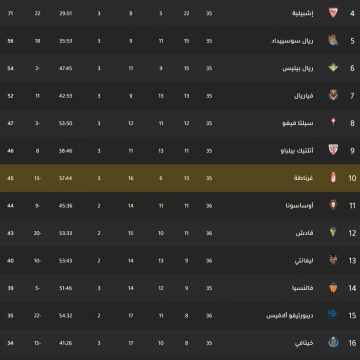
Task: Click the Real Sociedad club crest
Action: point(333,40)
